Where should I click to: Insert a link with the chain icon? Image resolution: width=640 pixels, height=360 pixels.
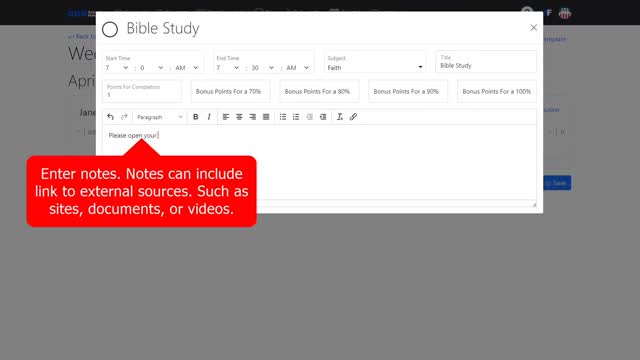click(x=353, y=117)
